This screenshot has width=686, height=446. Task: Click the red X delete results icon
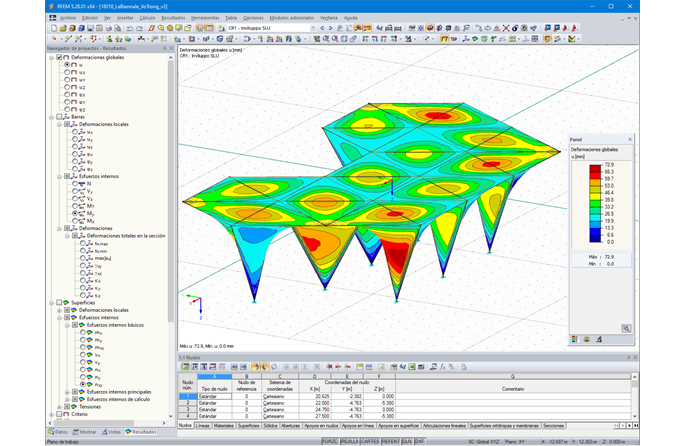point(506,28)
